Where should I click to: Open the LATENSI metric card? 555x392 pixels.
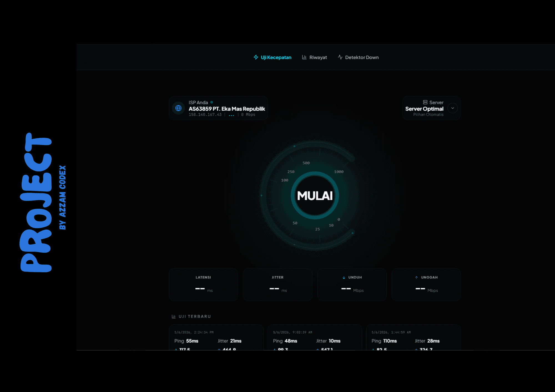click(203, 284)
